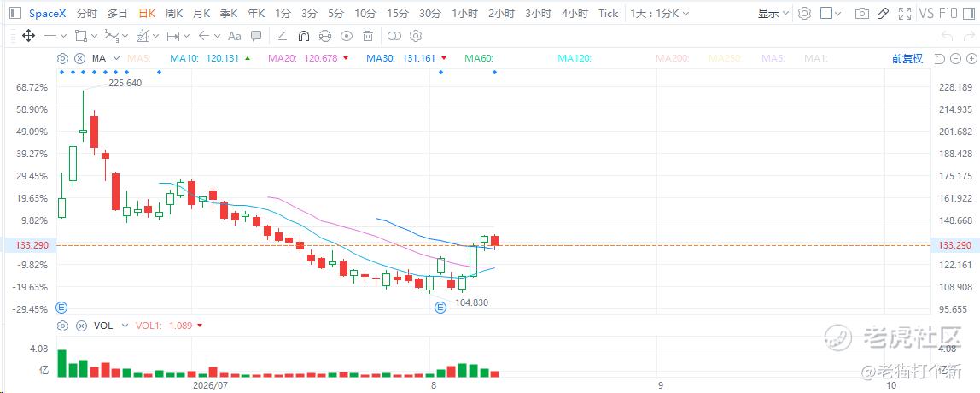980x393 pixels.
Task: Zoom out chart with minus circle
Action: coord(955,59)
